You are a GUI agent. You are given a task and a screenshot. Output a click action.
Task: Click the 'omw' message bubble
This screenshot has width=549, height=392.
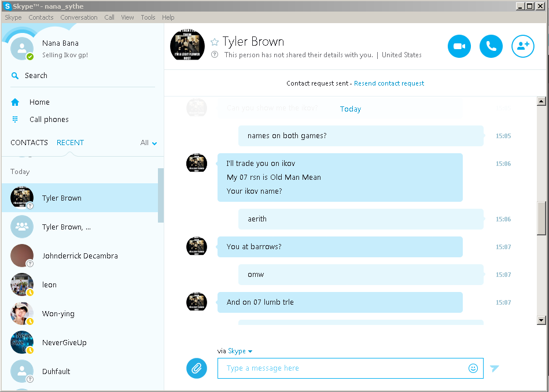point(360,275)
